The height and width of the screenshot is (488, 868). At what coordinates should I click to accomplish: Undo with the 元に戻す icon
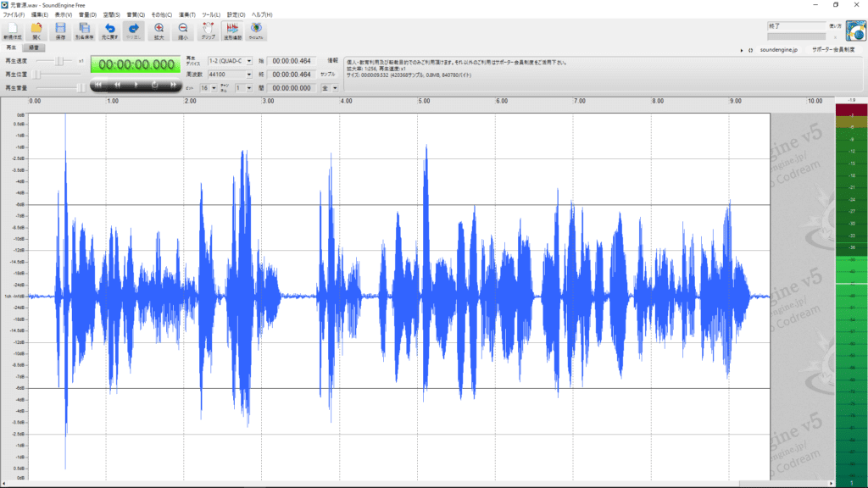[x=109, y=30]
